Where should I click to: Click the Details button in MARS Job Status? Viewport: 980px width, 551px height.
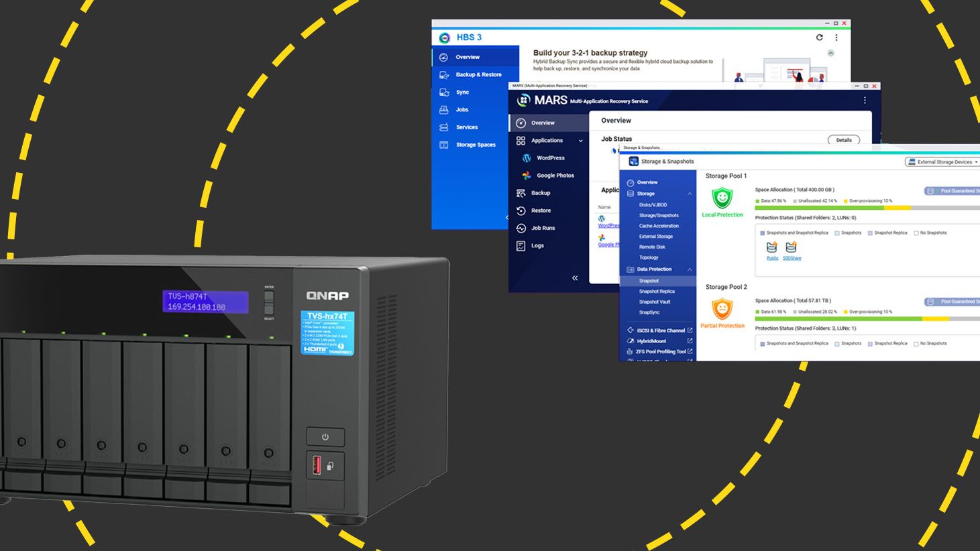pyautogui.click(x=844, y=140)
